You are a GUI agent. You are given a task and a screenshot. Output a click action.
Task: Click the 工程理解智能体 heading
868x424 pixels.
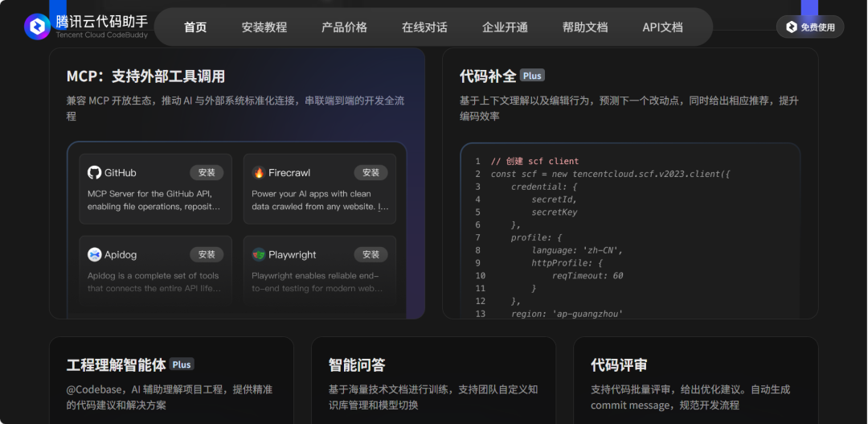point(117,364)
